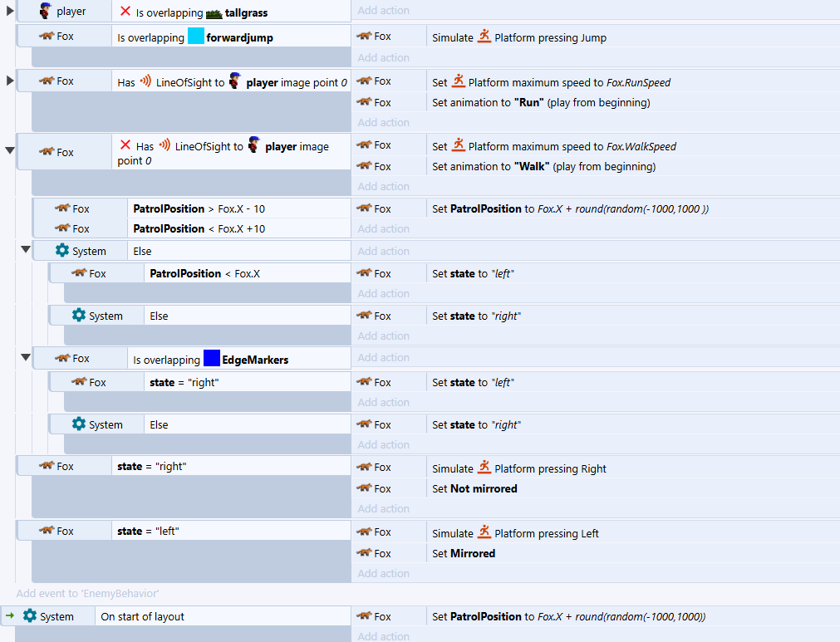Click the cyan forwardjump object swatch
The image size is (840, 642).
pos(195,37)
